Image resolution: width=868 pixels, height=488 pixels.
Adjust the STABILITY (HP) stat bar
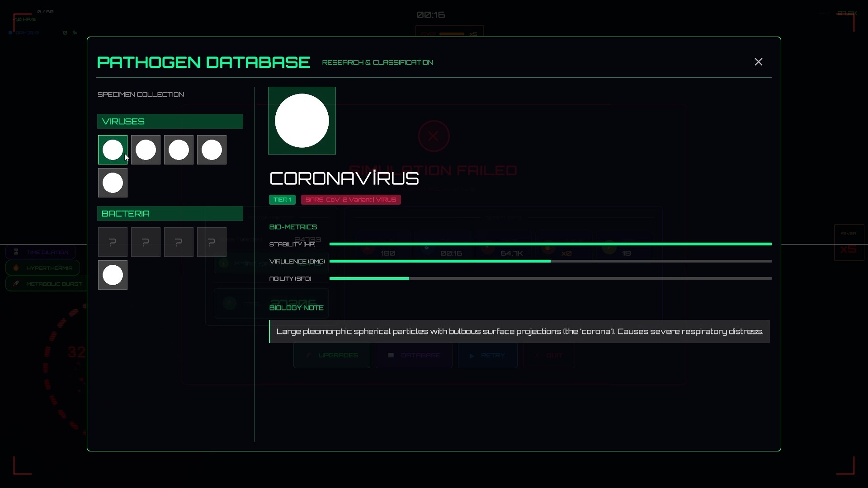point(550,244)
